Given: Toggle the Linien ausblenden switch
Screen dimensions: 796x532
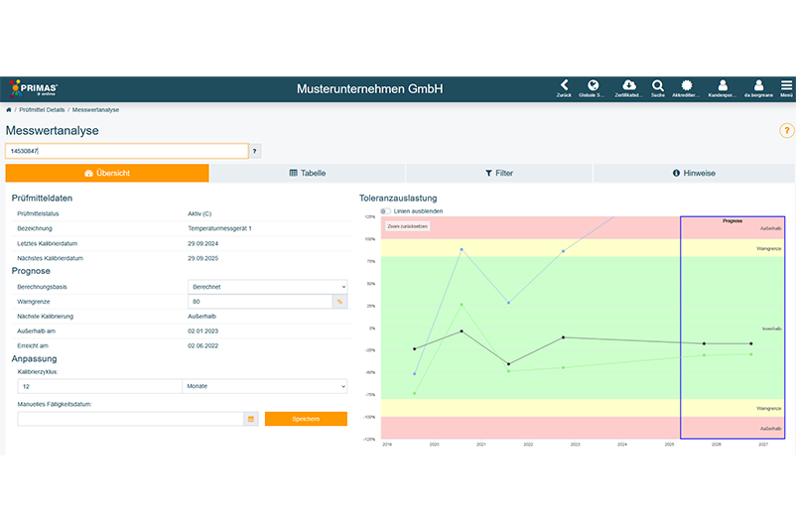Looking at the screenshot, I should [385, 211].
